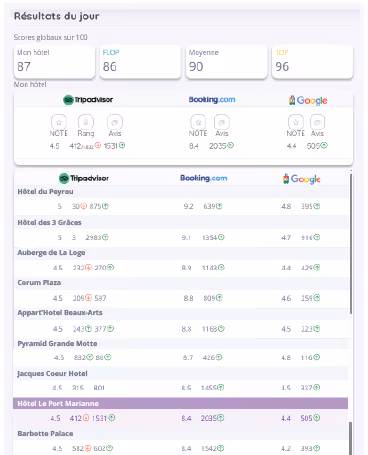Click the Google NOTE star icon
Image resolution: width=368 pixels, height=455 pixels.
(x=296, y=122)
